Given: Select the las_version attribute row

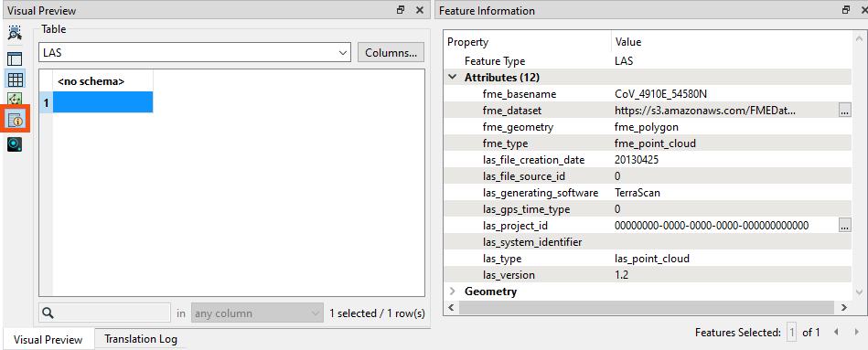Looking at the screenshot, I should tap(648, 275).
